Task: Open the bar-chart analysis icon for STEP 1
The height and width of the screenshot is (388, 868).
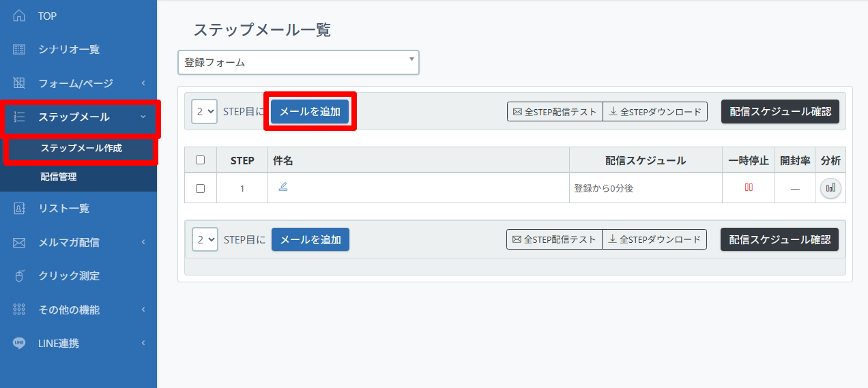Action: pyautogui.click(x=830, y=188)
